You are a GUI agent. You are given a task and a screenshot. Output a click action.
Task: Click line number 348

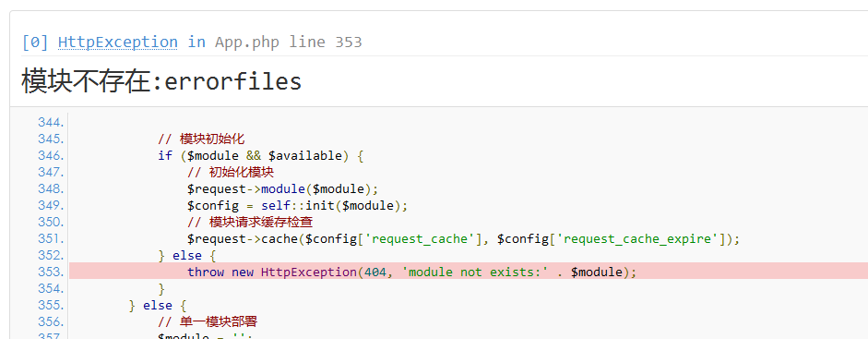click(51, 188)
